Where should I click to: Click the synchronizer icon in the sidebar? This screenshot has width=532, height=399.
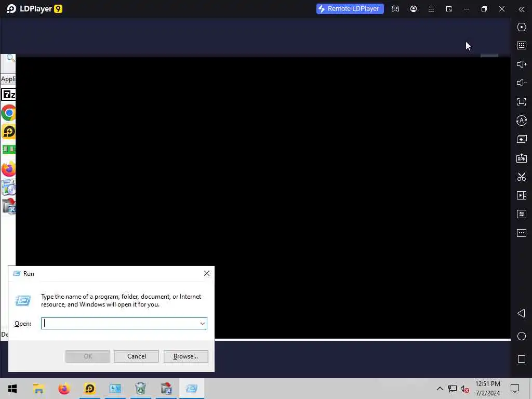tap(522, 214)
